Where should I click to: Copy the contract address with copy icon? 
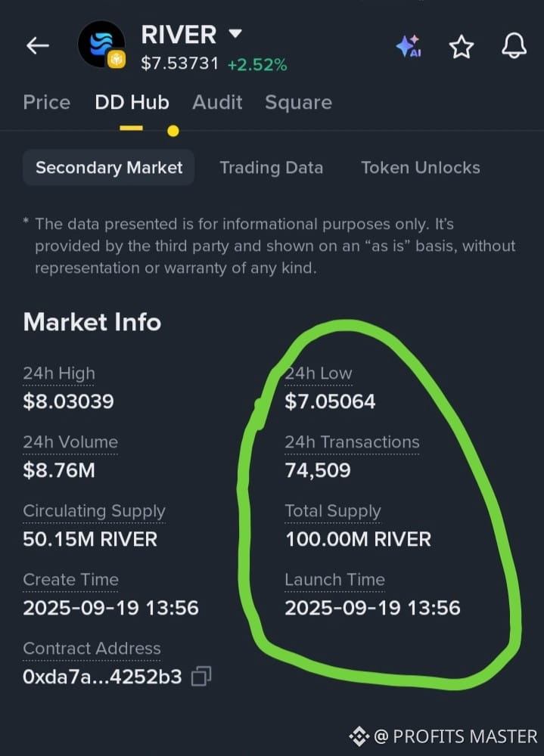click(201, 676)
